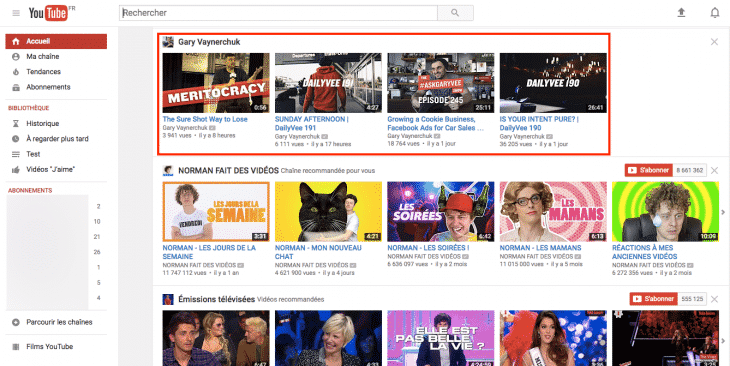Viewport: 730px width, 366px height.
Task: Open the hamburger guide menu icon
Action: click(16, 13)
